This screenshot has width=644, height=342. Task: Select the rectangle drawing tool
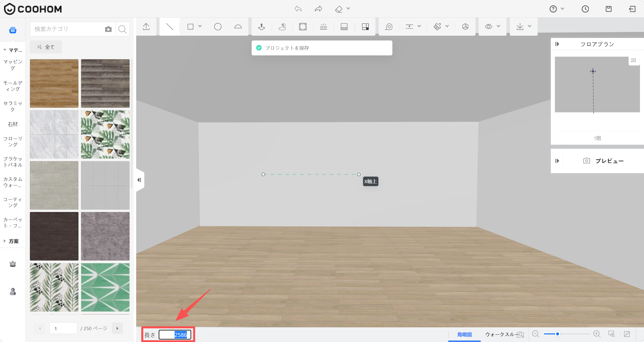(191, 27)
